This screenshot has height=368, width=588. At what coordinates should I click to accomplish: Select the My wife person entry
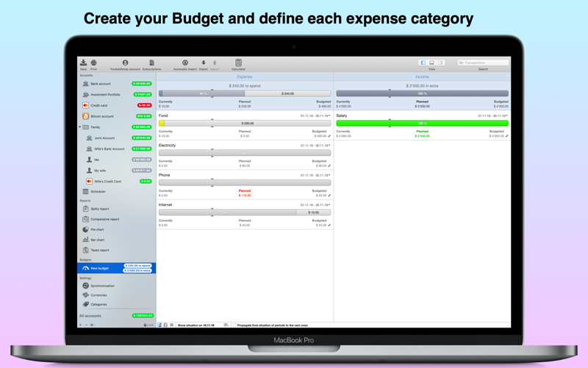(117, 171)
